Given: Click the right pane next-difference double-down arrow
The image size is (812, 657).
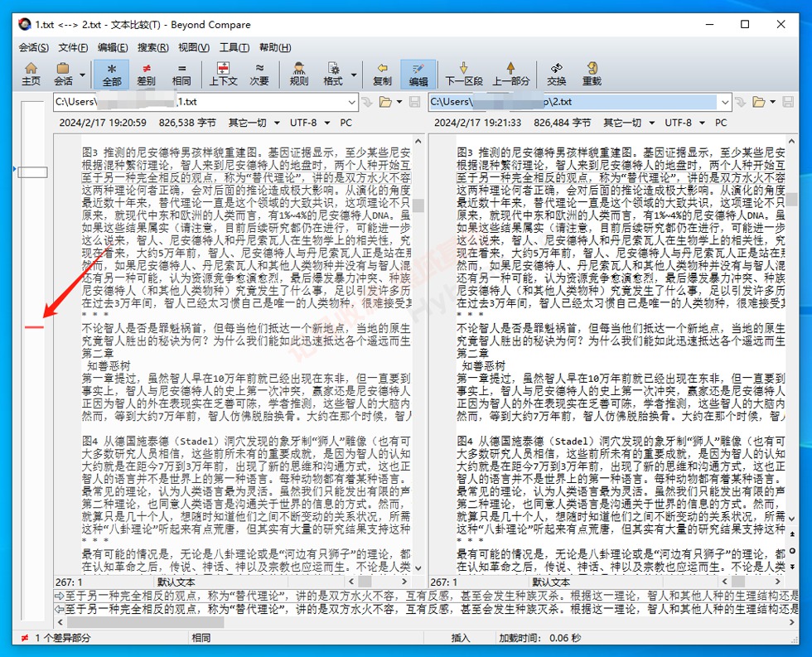Looking at the screenshot, I should pos(792,567).
